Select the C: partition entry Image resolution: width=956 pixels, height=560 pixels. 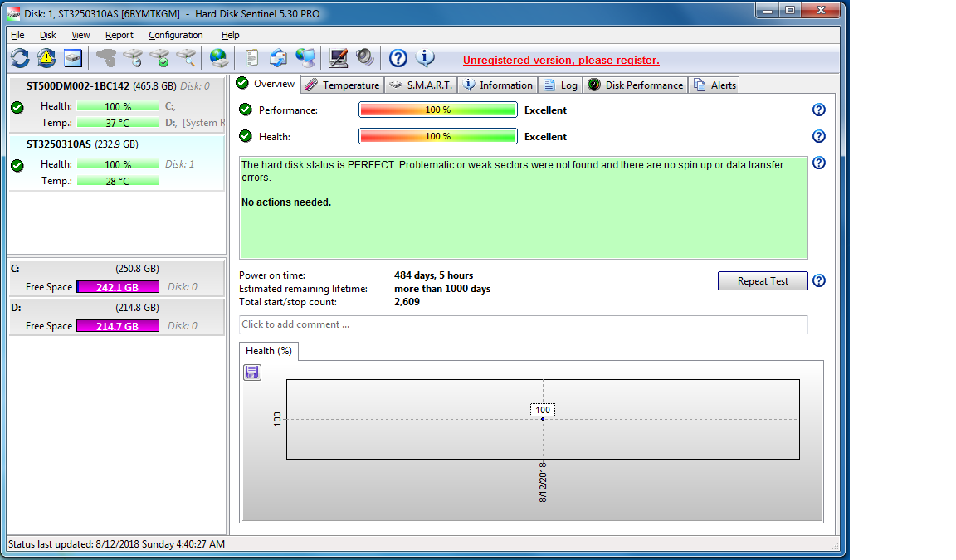click(116, 278)
